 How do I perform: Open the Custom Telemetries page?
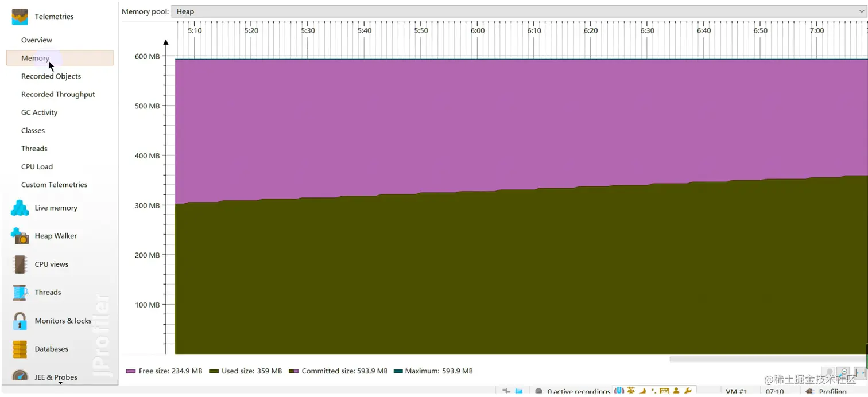pyautogui.click(x=54, y=184)
